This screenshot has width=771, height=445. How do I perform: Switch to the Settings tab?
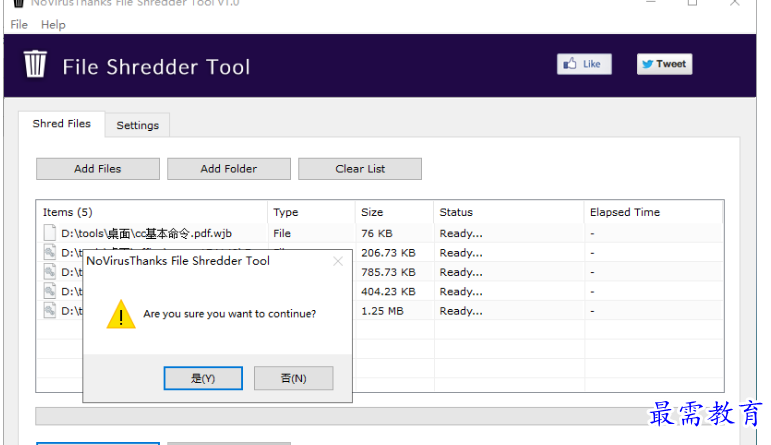tap(138, 125)
